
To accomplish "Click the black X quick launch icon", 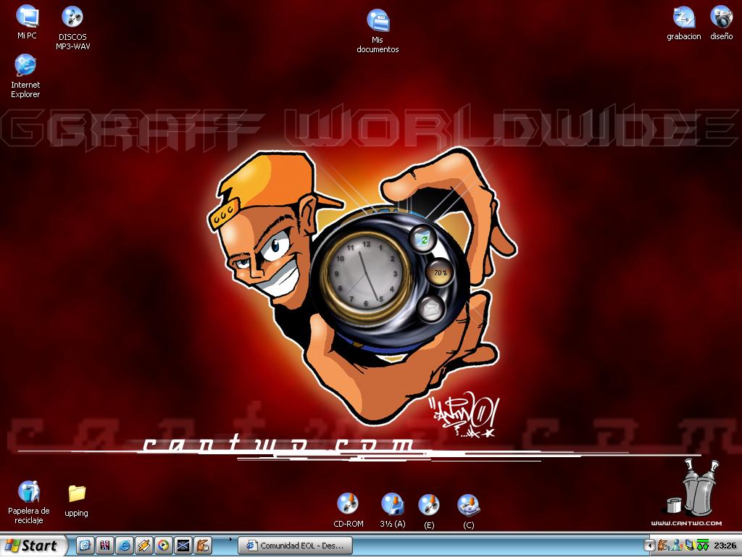I will 183,546.
